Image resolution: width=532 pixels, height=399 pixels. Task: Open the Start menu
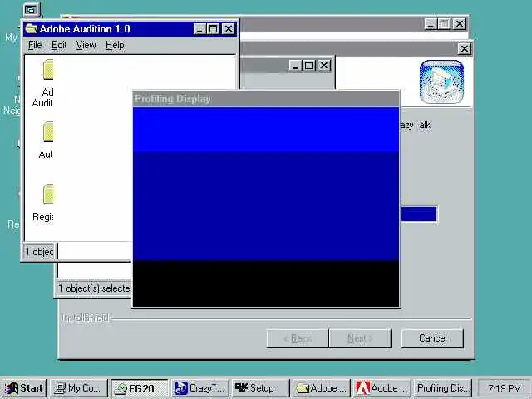[24, 388]
